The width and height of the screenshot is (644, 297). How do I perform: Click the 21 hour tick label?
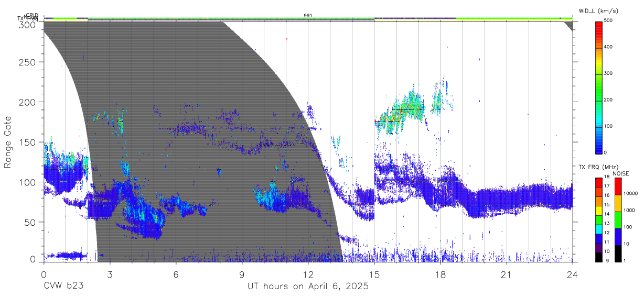coord(507,274)
